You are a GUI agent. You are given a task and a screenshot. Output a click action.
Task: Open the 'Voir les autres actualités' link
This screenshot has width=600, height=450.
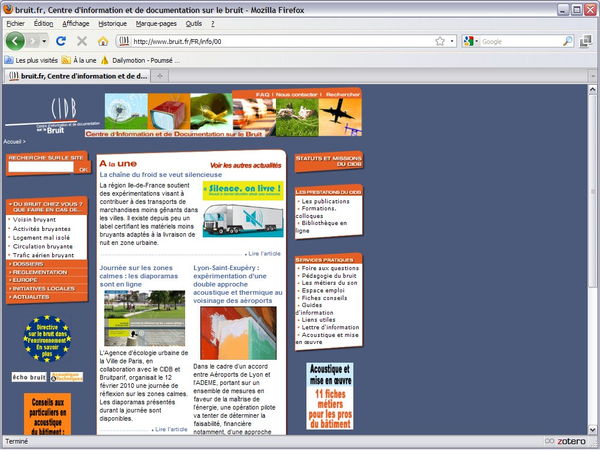246,163
